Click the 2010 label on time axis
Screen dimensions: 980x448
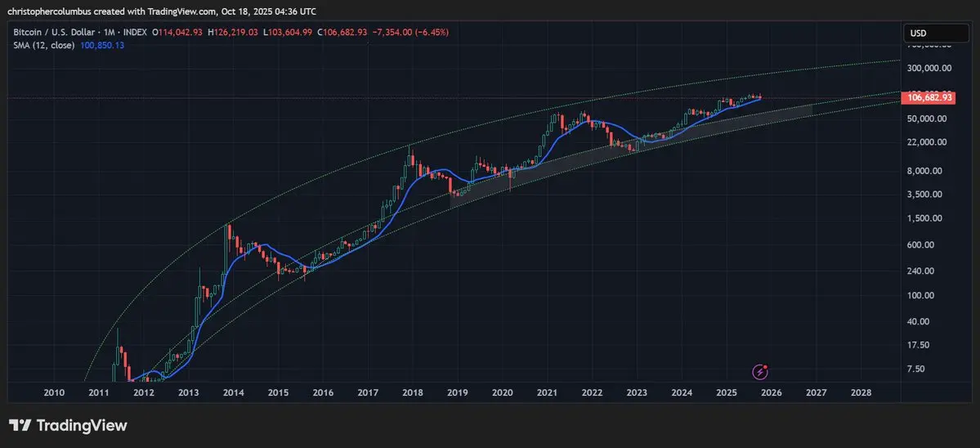(x=55, y=392)
